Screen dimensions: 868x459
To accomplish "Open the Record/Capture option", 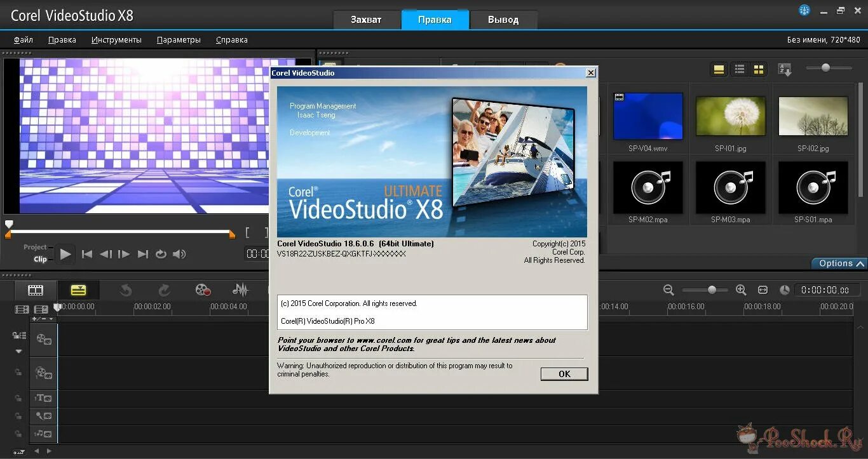I will click(203, 290).
